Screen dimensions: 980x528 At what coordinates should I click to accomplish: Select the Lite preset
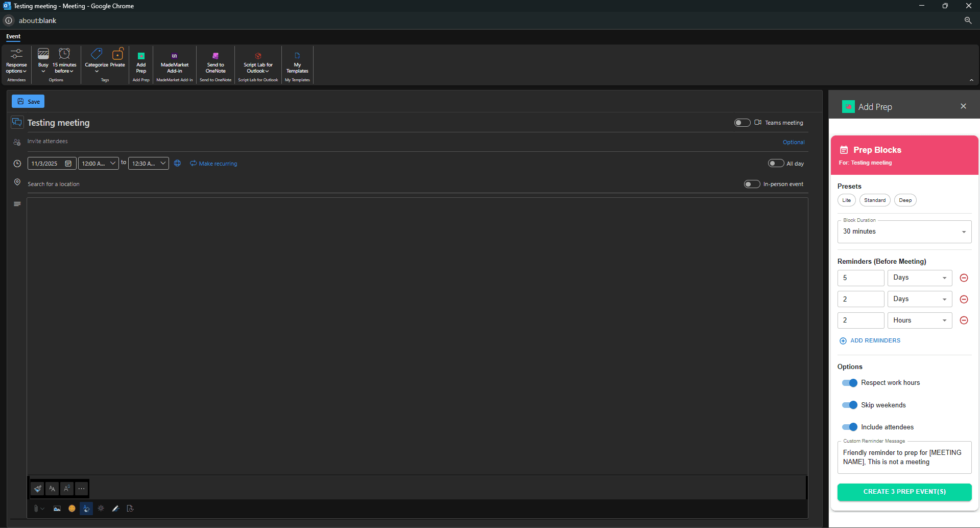[846, 200]
